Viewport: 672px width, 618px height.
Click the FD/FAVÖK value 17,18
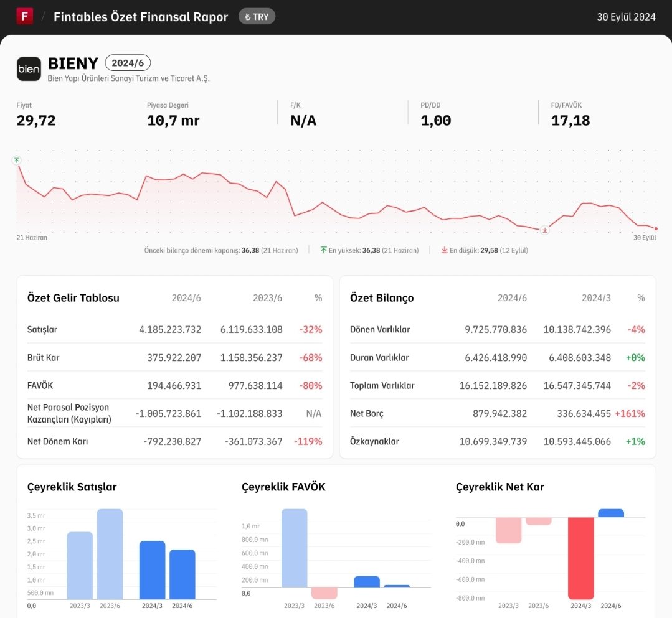(x=570, y=120)
